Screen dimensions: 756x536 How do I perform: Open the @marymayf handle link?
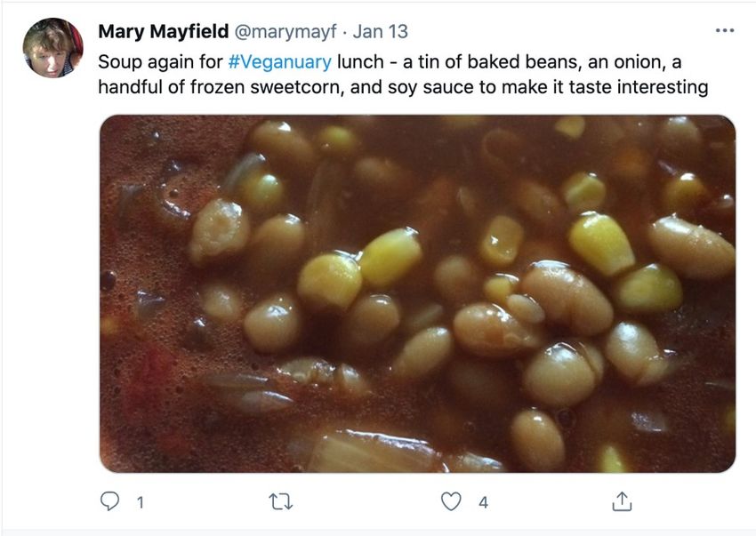[286, 32]
